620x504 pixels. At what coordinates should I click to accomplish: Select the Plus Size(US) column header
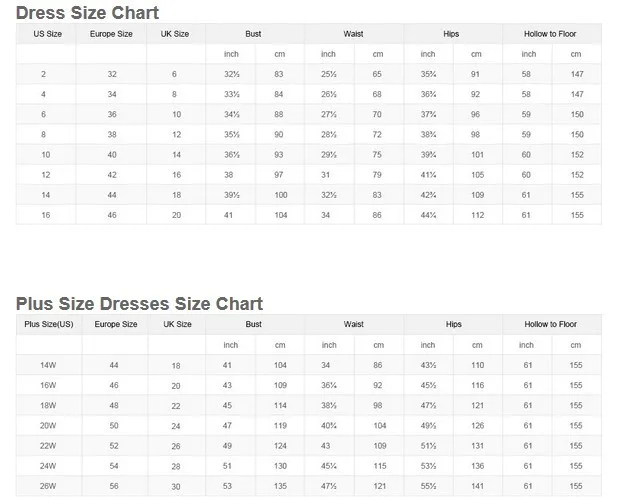pyautogui.click(x=49, y=324)
